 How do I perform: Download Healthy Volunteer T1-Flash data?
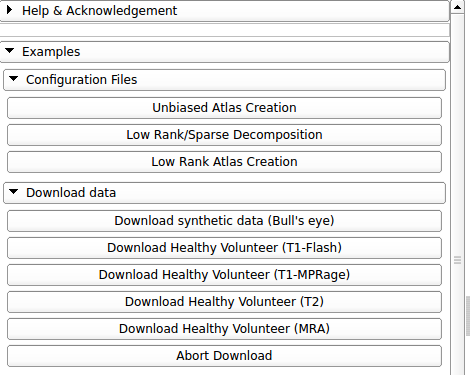[224, 248]
